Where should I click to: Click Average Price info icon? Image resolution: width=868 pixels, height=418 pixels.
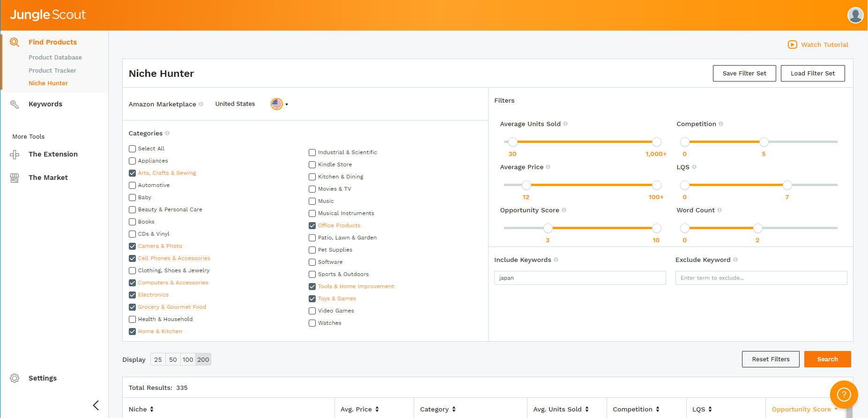tap(548, 167)
